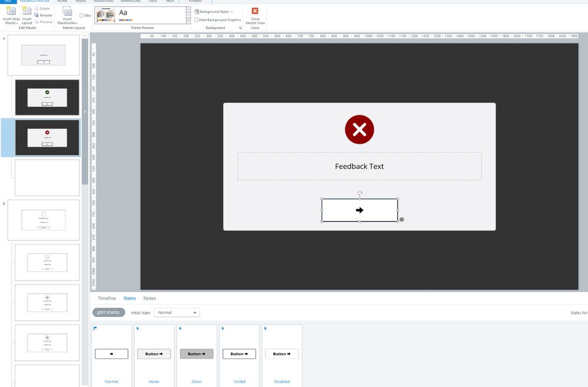The width and height of the screenshot is (588, 387).
Task: Expand the full theme preview gallery
Action: point(188,21)
